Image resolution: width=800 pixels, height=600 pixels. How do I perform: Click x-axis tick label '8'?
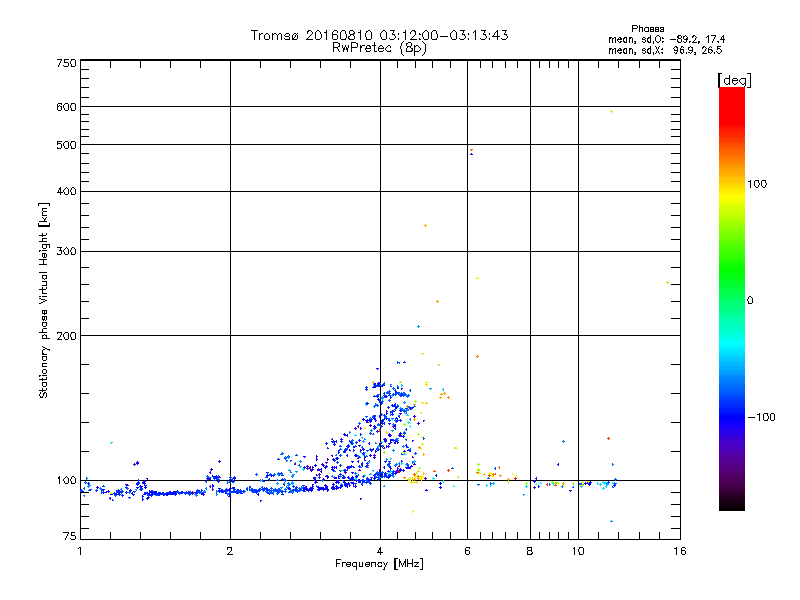530,551
